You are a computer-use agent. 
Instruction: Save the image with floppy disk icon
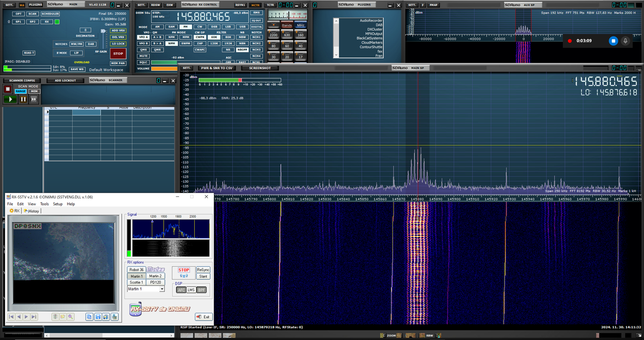[98, 317]
